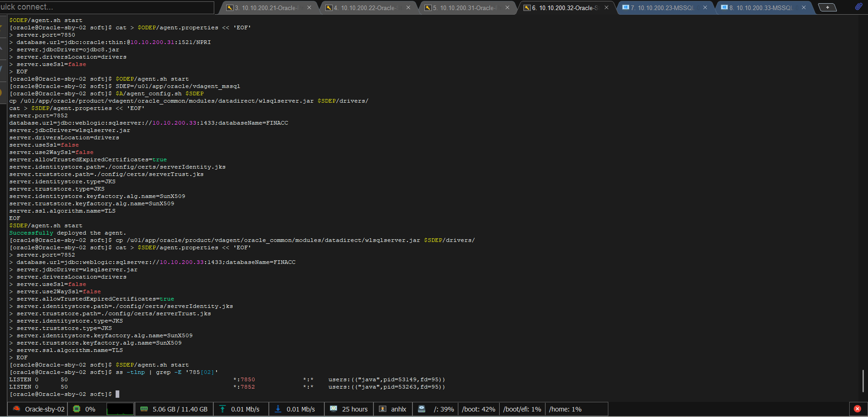Click java pid=53263 users entry

[387, 387]
